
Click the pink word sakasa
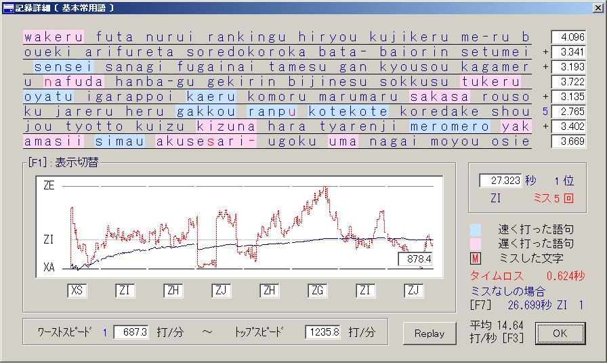[440, 97]
